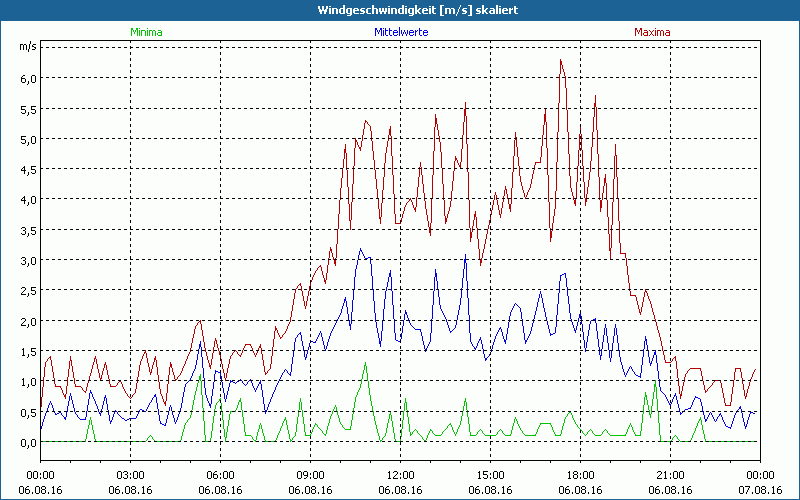
Task: Click the m/s unit label on y-axis
Action: coord(27,46)
